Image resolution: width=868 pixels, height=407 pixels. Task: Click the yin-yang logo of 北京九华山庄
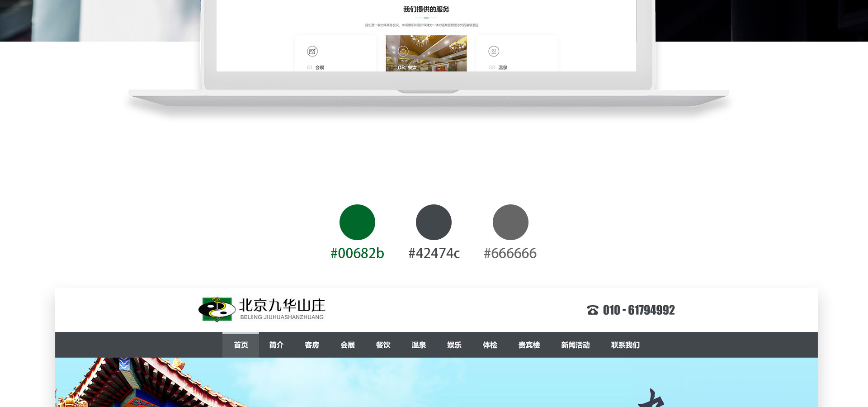tap(217, 309)
